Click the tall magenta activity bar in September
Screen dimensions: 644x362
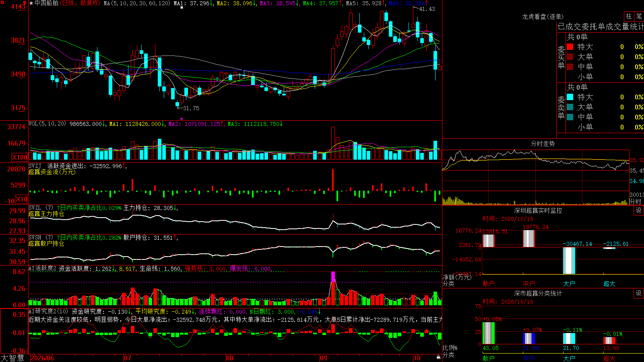coord(333,277)
